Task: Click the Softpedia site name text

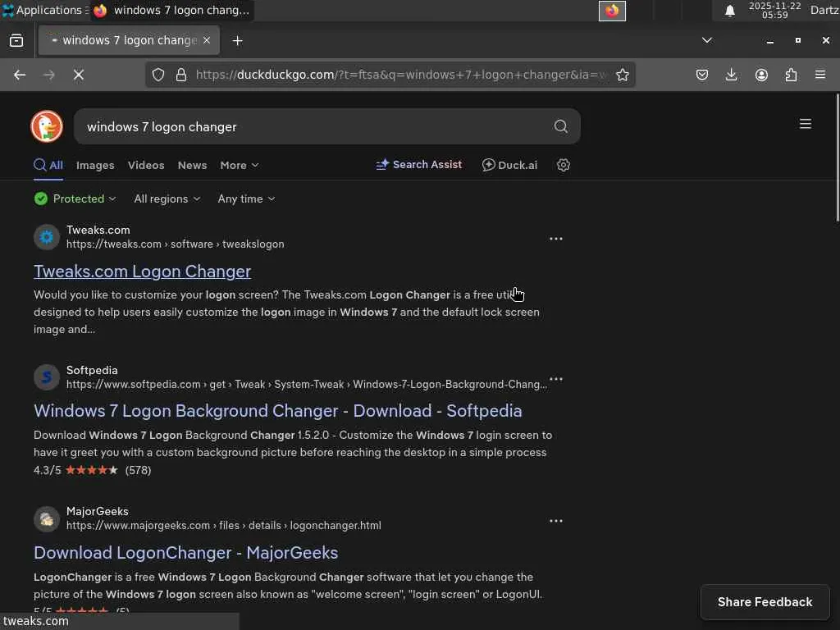Action: pos(92,370)
